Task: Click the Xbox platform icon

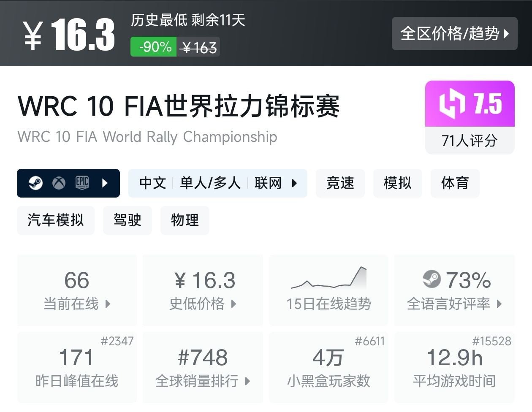Action: (x=59, y=183)
